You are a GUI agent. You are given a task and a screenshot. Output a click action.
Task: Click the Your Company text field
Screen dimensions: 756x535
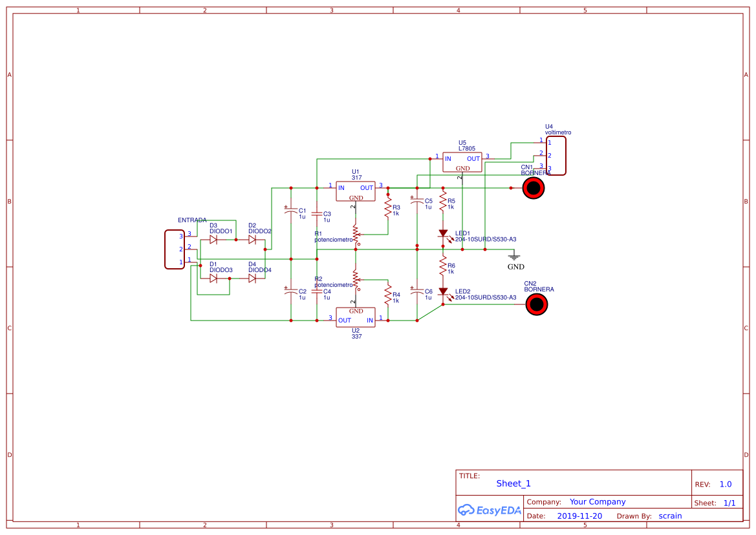point(598,502)
